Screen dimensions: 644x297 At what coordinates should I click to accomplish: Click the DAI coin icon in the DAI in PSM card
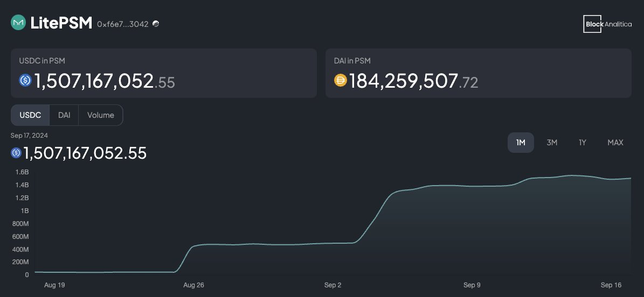tap(341, 81)
